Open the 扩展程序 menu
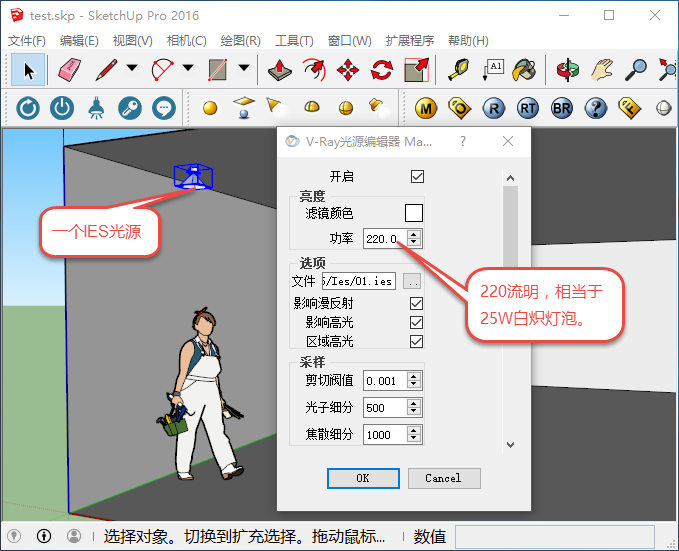This screenshot has height=551, width=679. pos(410,41)
